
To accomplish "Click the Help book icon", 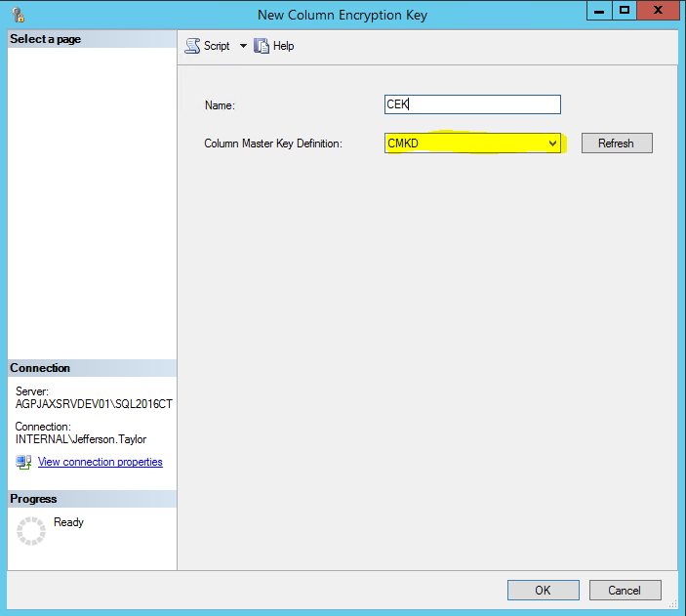I will [262, 46].
